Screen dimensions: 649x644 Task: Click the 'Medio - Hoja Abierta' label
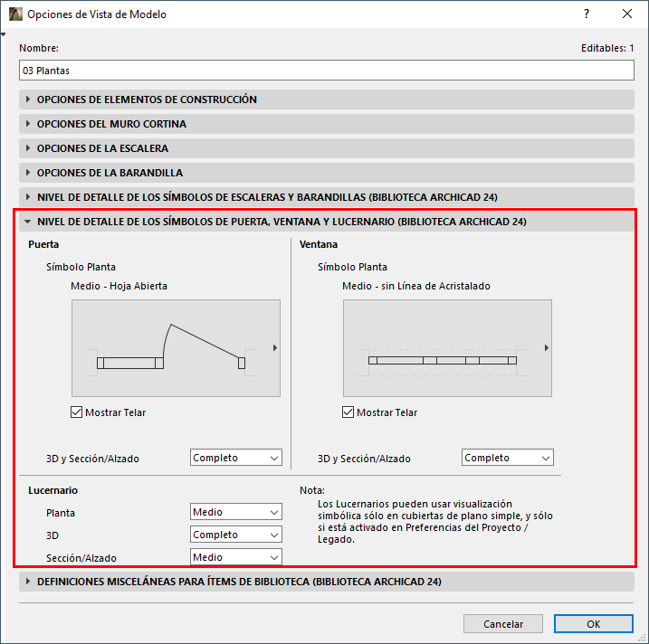[119, 286]
